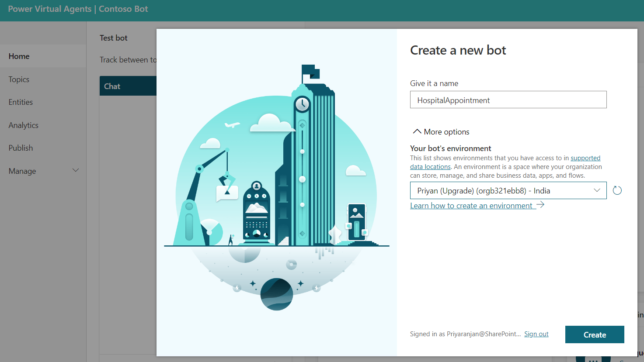Click the bot name input field
This screenshot has height=362, width=644.
[x=508, y=100]
